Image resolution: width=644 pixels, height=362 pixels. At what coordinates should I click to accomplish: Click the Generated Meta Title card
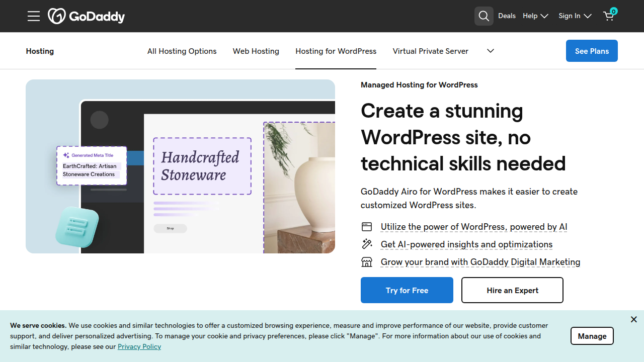pos(92,165)
